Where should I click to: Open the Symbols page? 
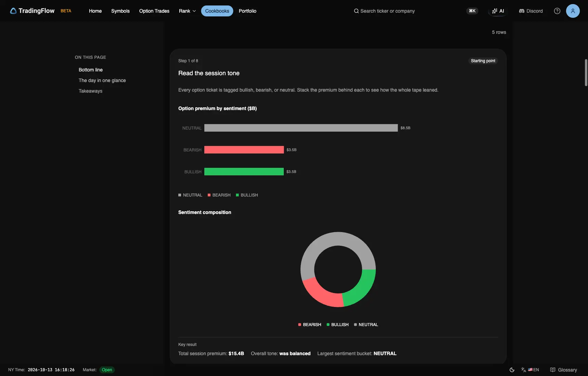click(x=120, y=11)
